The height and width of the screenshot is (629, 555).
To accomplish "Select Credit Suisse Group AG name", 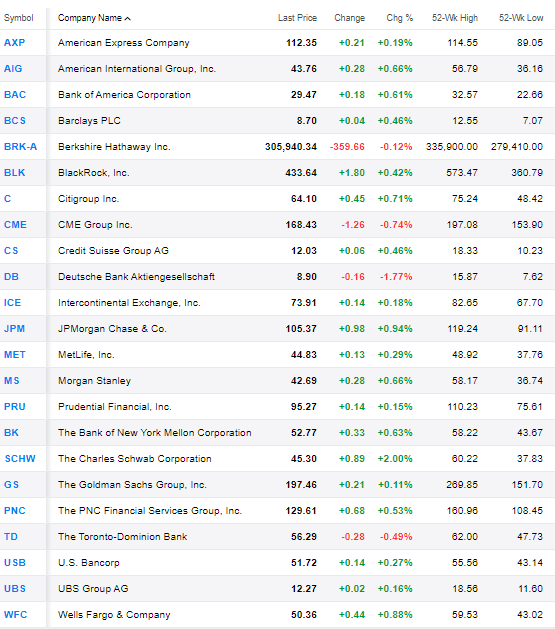I will click(113, 251).
